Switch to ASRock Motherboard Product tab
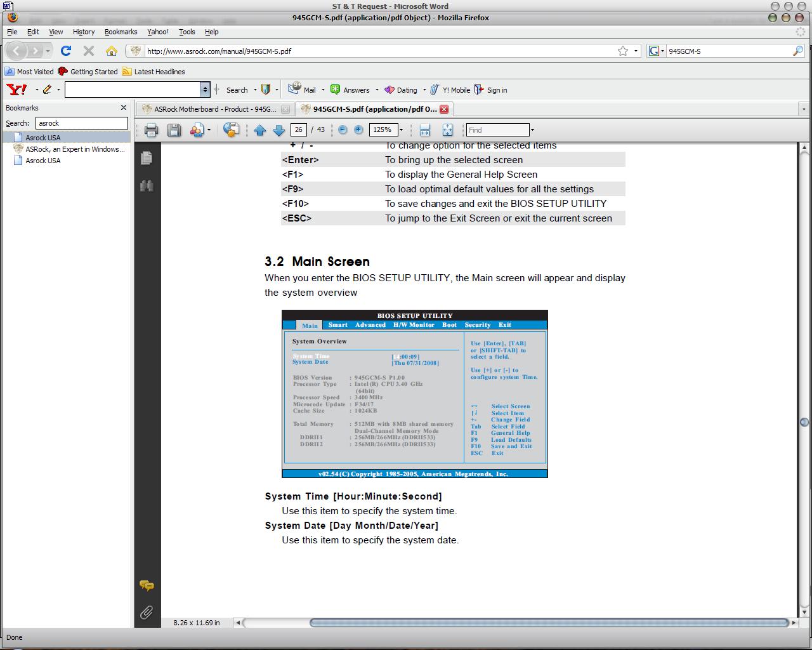Image resolution: width=812 pixels, height=650 pixels. (215, 109)
